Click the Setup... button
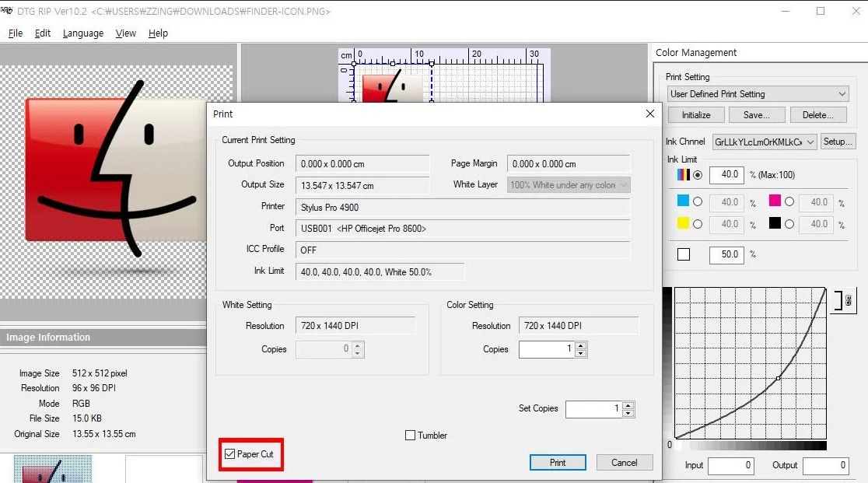868x483 pixels. pos(838,142)
